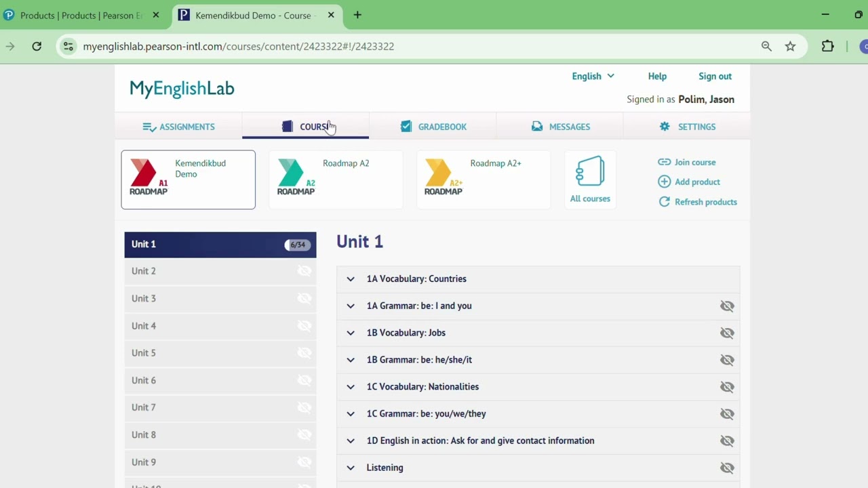The width and height of the screenshot is (868, 488).
Task: Open the browser extensions puzzle icon
Action: pyautogui.click(x=827, y=46)
